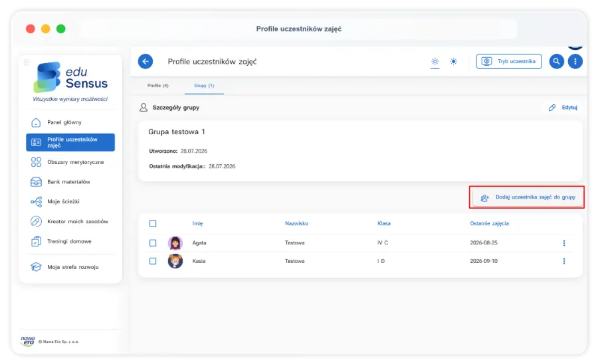The image size is (598, 364).
Task: Click the date 2026-08-25
Action: click(484, 243)
